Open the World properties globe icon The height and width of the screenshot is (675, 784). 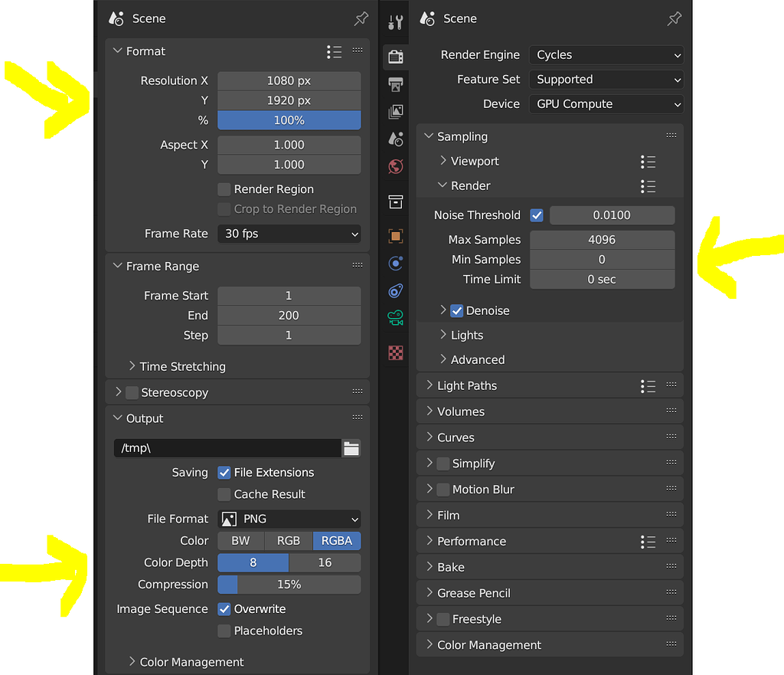396,166
